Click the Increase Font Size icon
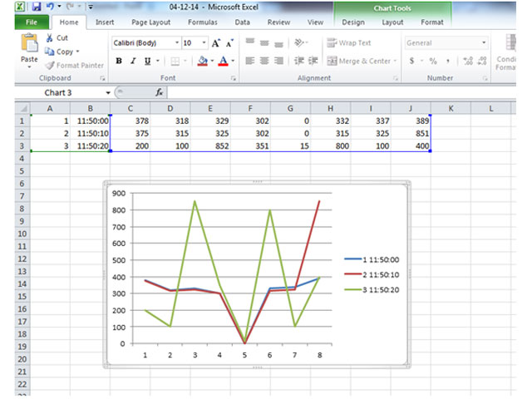 (x=216, y=42)
